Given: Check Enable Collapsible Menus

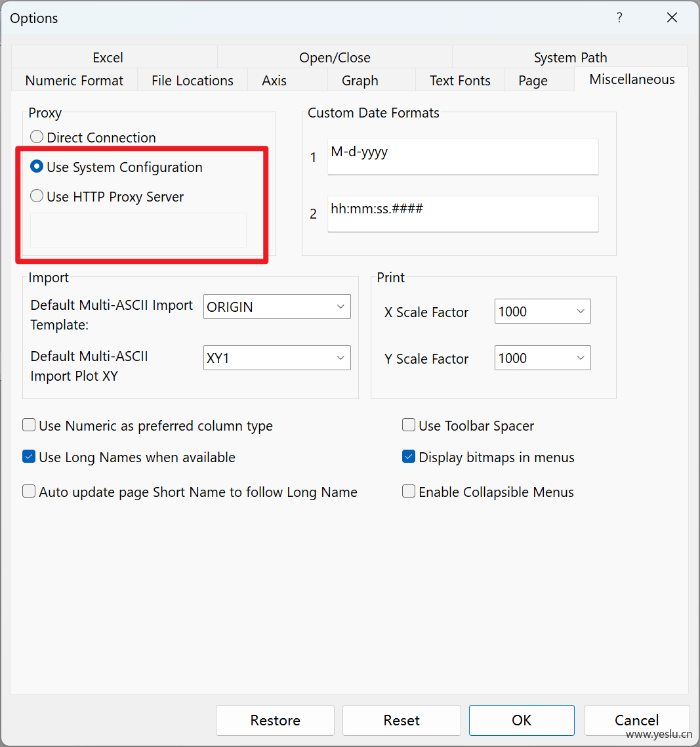Looking at the screenshot, I should pyautogui.click(x=409, y=492).
